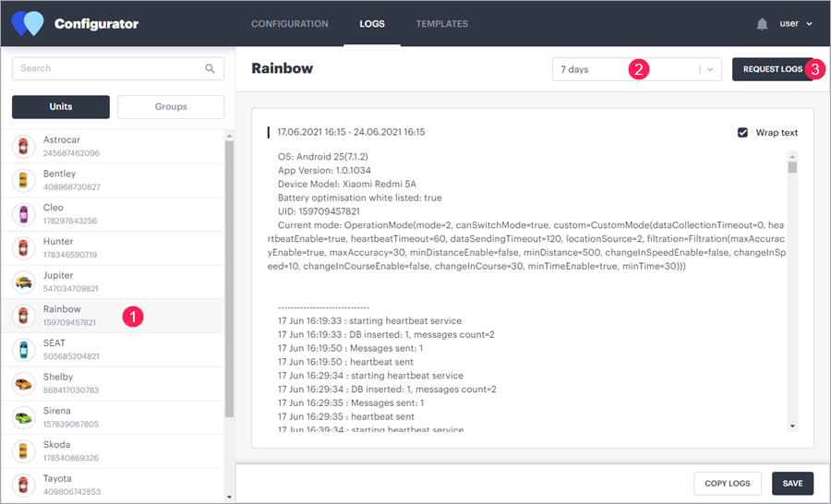Select the Hunter unit name
The height and width of the screenshot is (504, 831).
click(58, 242)
